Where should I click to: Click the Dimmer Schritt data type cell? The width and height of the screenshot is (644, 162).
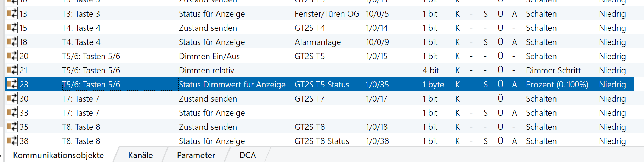[553, 70]
